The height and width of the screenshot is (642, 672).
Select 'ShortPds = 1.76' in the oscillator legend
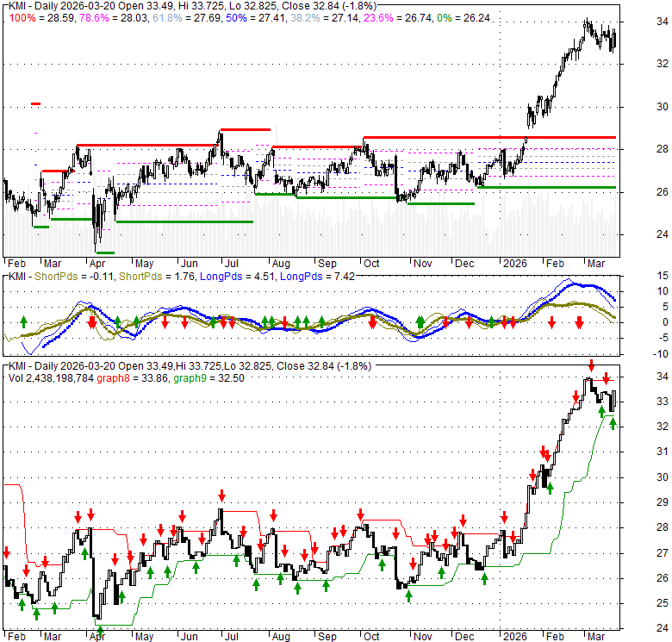pyautogui.click(x=157, y=277)
